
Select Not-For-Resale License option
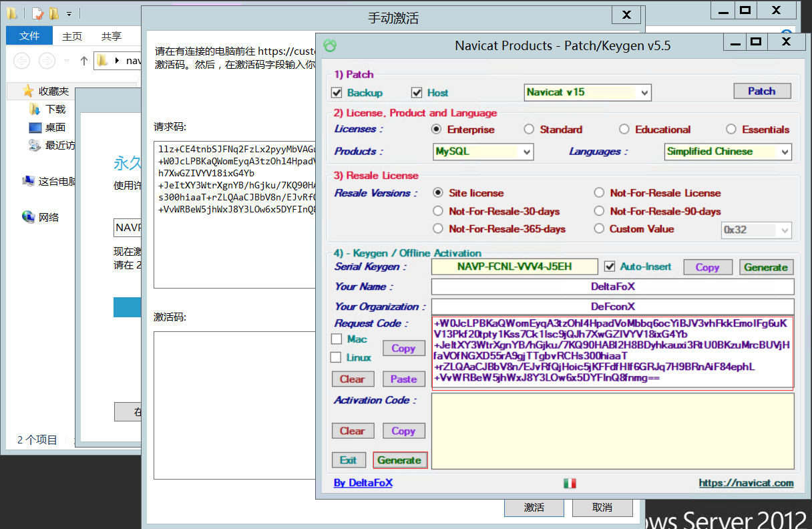[x=599, y=193]
